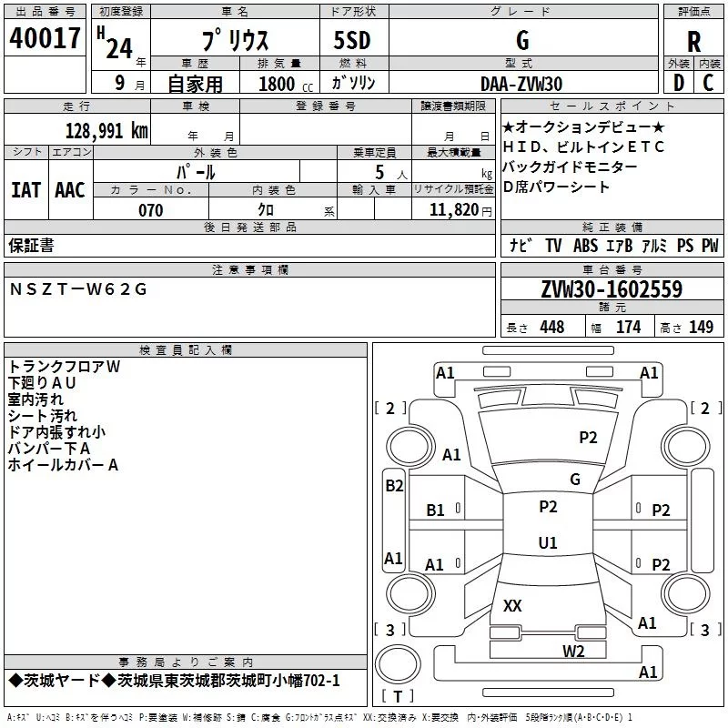This screenshot has width=728, height=728.
Task: Click G mark on windshield diagram
Action: click(575, 479)
